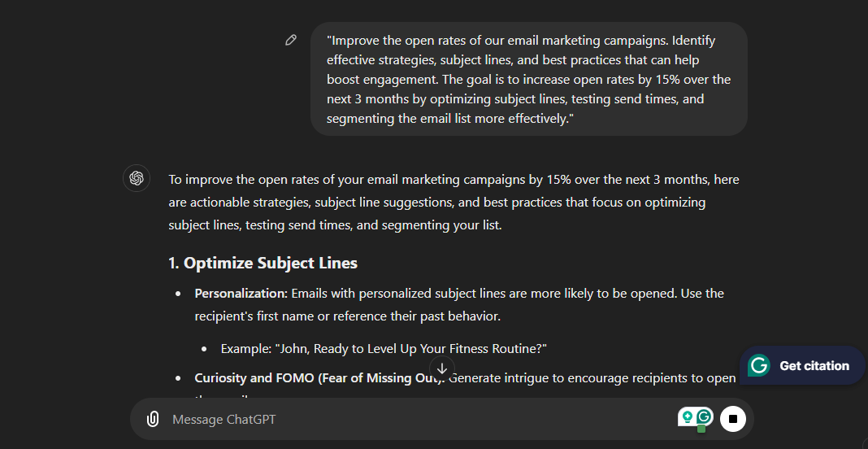
Task: Click the text "segmenting your list." in the reply
Action: coord(442,225)
